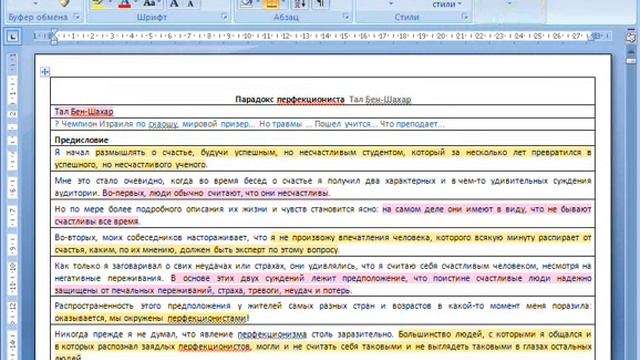640x360 pixels.
Task: Click pink-highlighted Во-первых, люди обычно считают
Action: point(172,193)
